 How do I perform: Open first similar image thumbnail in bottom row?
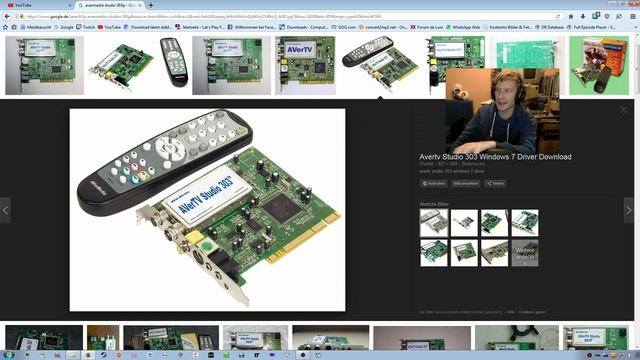click(433, 253)
